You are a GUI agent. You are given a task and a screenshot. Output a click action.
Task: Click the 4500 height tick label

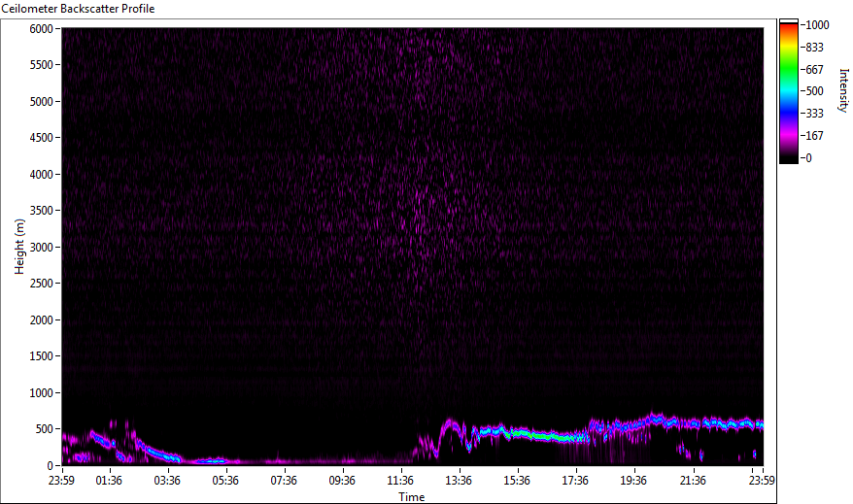[x=42, y=138]
